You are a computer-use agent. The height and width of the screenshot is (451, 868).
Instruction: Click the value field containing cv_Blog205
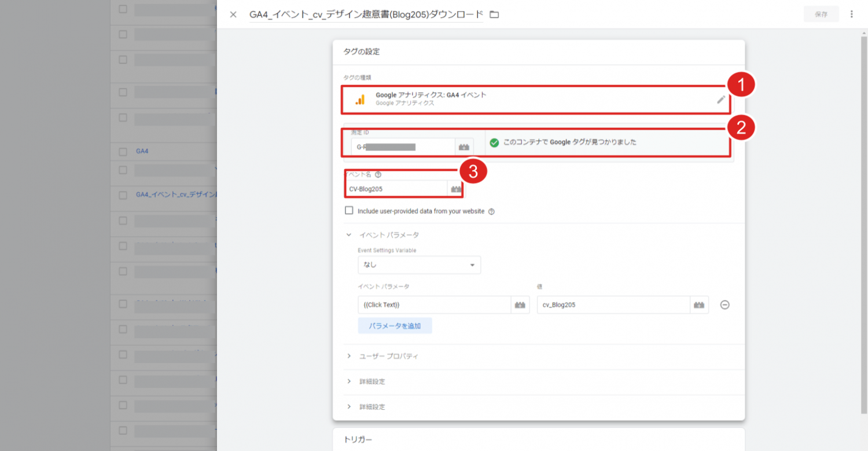614,305
